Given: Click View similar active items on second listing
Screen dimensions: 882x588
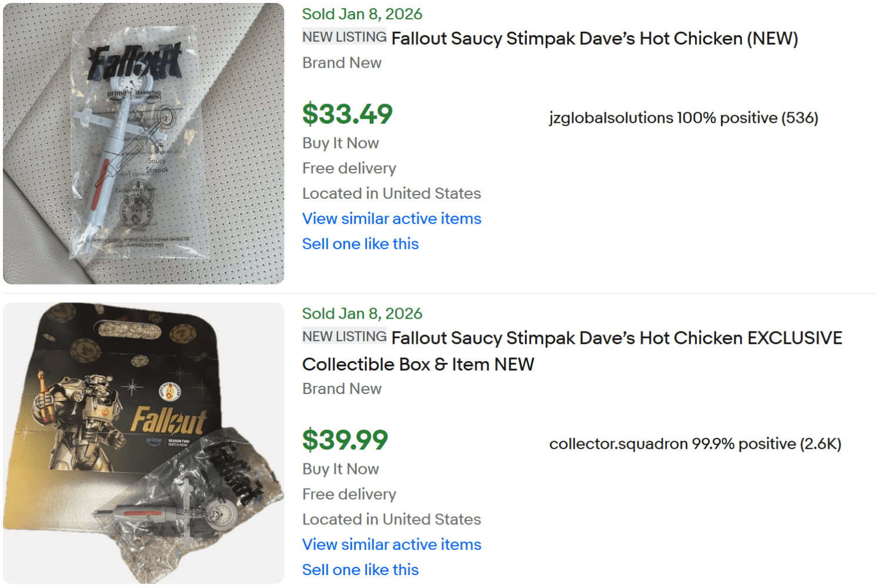Looking at the screenshot, I should tap(391, 544).
